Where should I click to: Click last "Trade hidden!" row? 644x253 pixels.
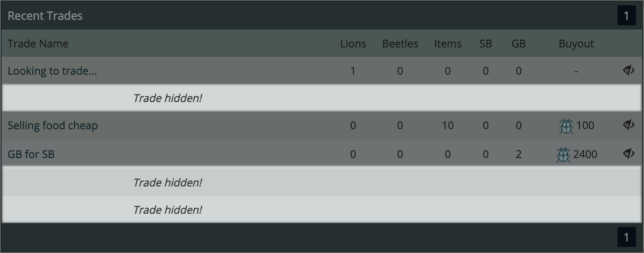[322, 209]
